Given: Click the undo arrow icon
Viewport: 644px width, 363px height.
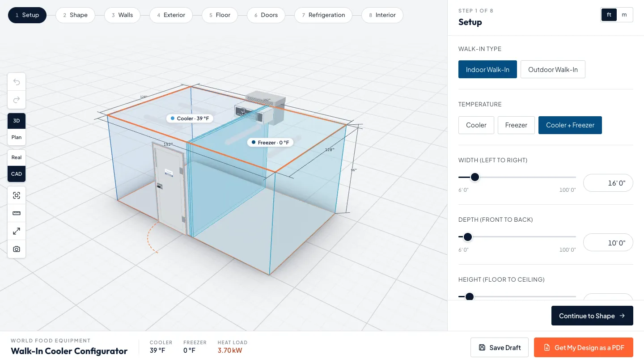Looking at the screenshot, I should [17, 82].
